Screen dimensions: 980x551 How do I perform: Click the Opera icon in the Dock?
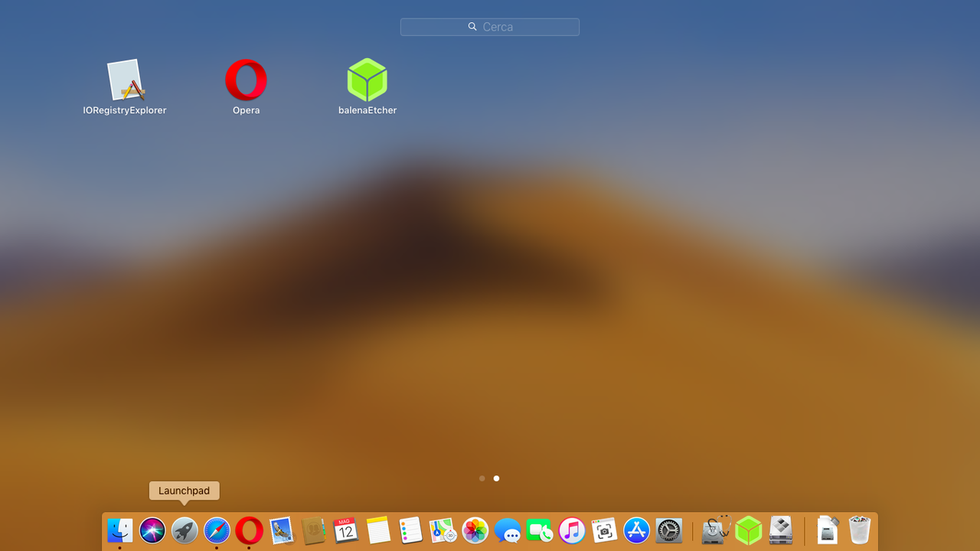[249, 530]
